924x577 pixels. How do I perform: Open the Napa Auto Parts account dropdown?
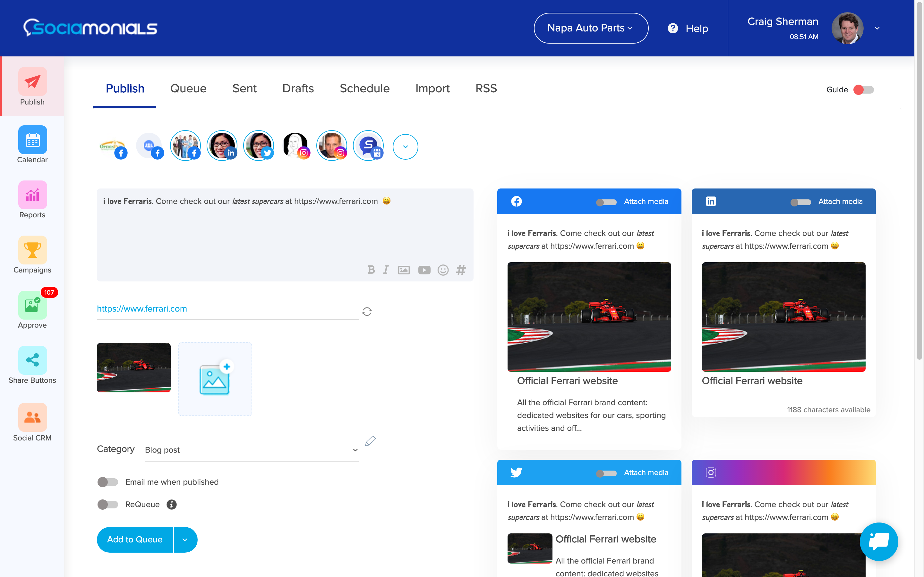tap(590, 28)
